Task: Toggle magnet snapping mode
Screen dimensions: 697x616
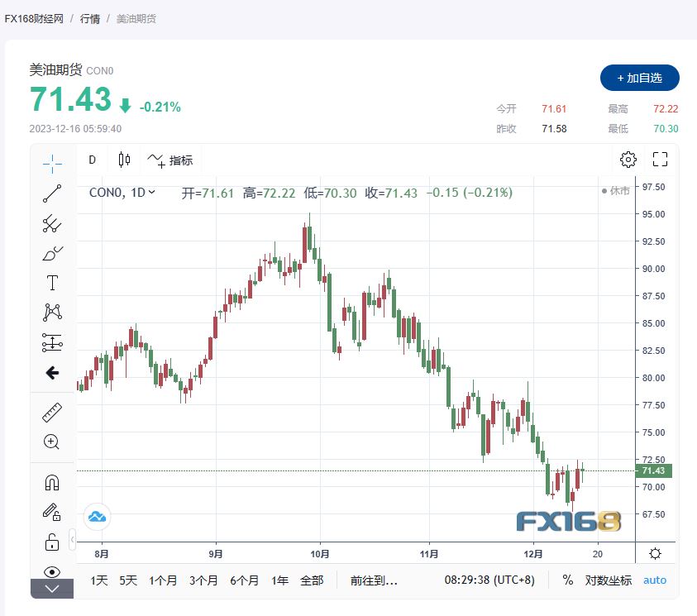Action: tap(52, 482)
